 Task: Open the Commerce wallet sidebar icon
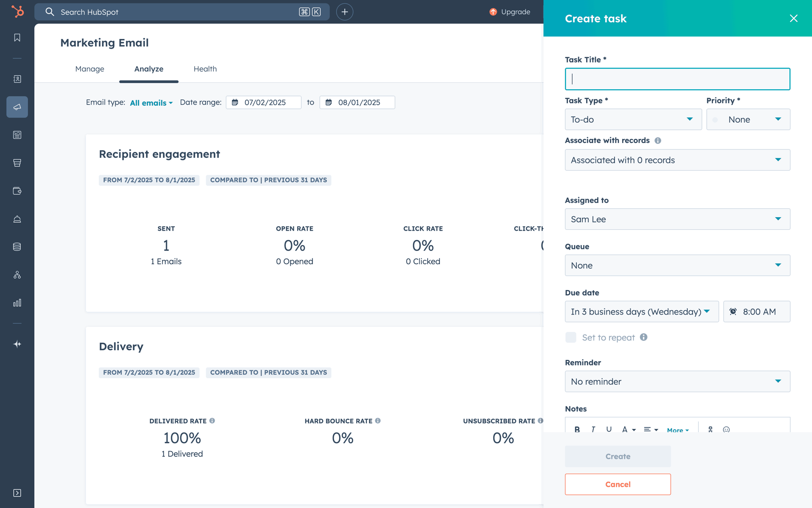17,191
